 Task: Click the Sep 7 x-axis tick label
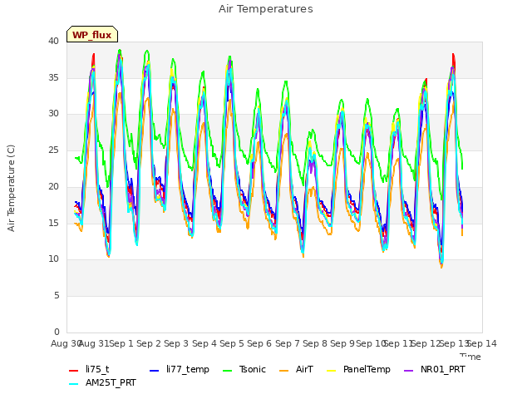click(288, 343)
